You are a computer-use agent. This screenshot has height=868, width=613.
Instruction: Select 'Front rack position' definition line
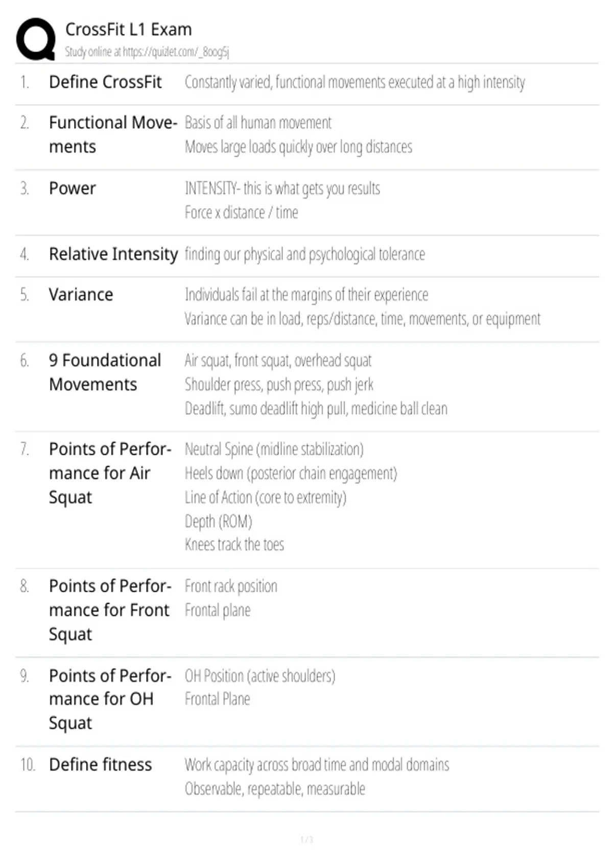coord(231,586)
